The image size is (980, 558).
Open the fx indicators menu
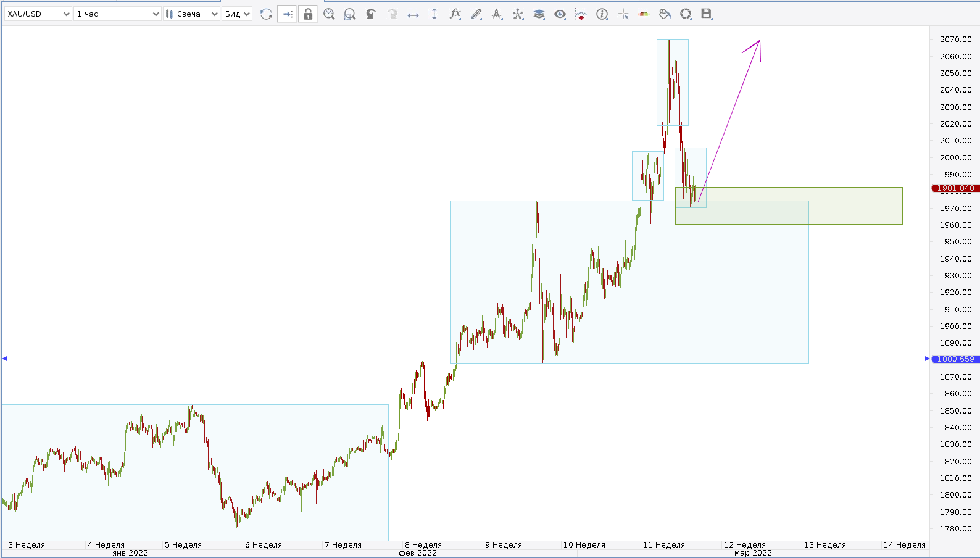[x=455, y=14]
